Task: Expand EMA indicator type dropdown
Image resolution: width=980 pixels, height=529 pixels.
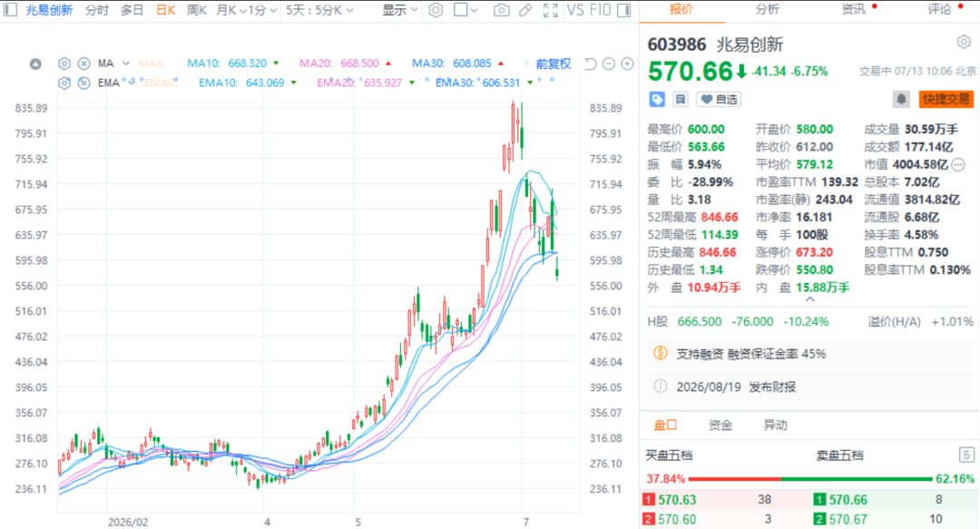Action: 132,83
